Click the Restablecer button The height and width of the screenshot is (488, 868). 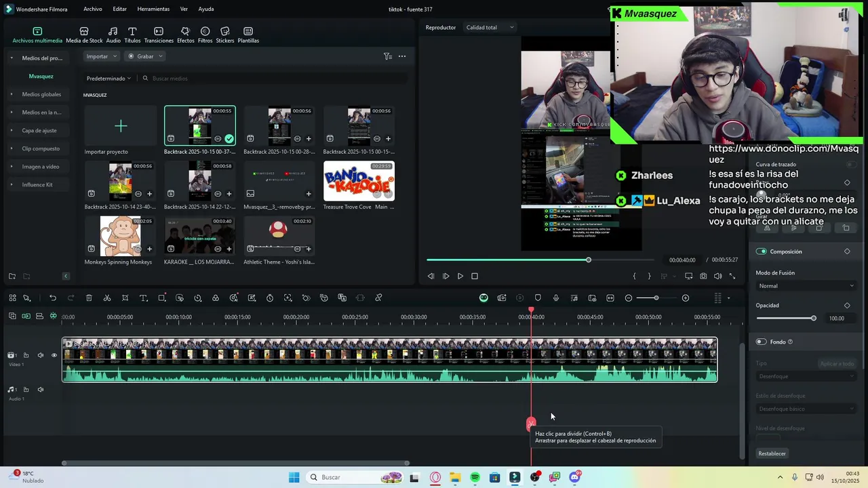point(772,453)
